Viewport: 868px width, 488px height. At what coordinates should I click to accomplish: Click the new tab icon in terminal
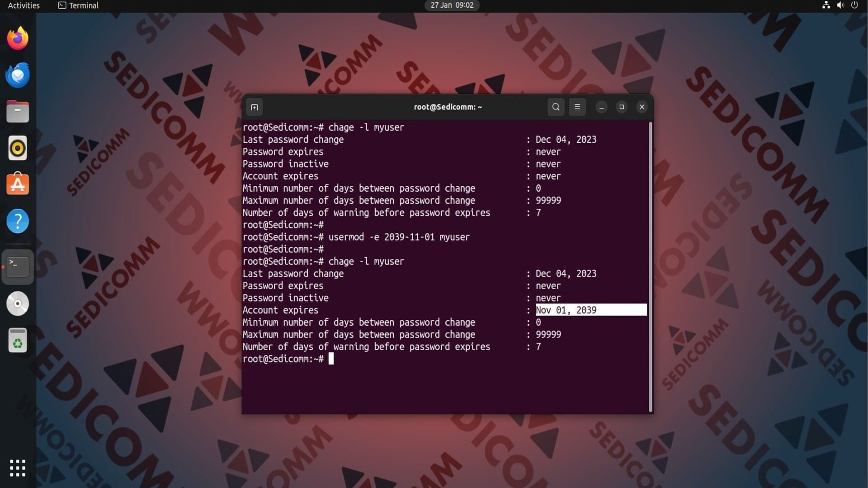(x=255, y=107)
